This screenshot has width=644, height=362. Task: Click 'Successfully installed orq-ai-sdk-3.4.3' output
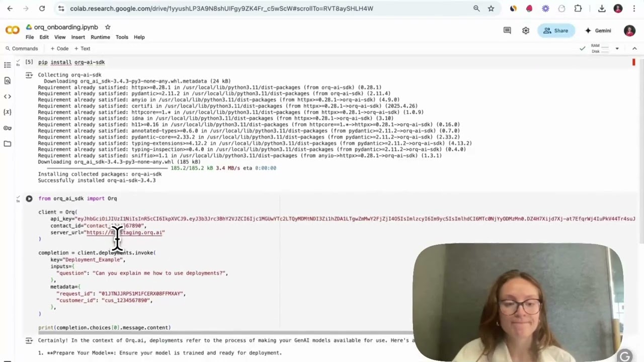(x=97, y=180)
